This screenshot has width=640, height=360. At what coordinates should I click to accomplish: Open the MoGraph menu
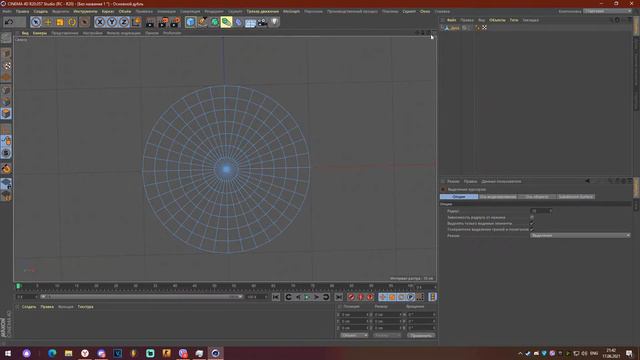[291, 11]
